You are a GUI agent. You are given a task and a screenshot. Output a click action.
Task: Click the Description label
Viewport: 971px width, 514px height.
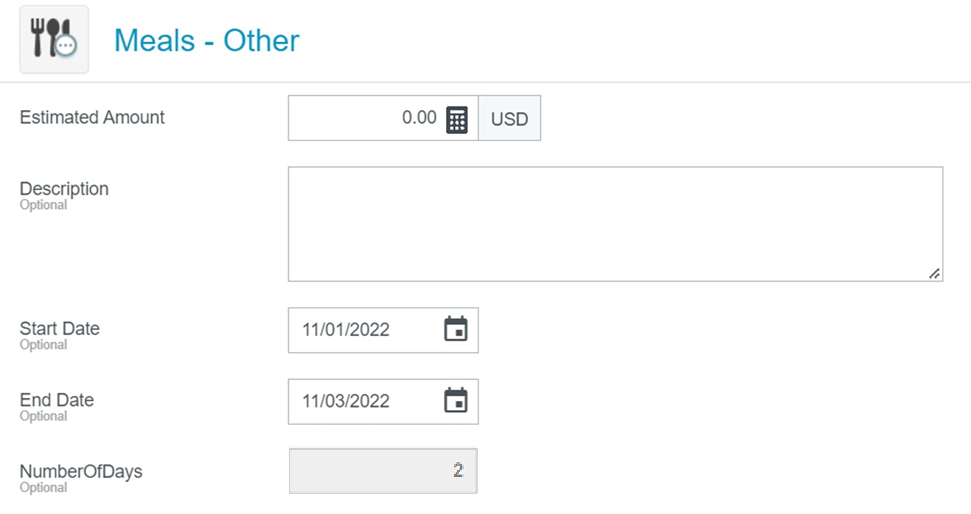[64, 188]
